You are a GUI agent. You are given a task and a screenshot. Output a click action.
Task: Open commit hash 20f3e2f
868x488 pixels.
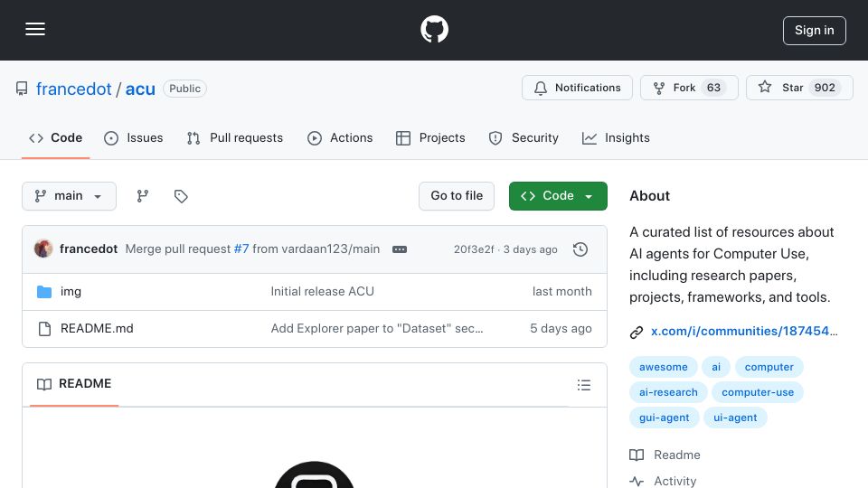point(474,249)
